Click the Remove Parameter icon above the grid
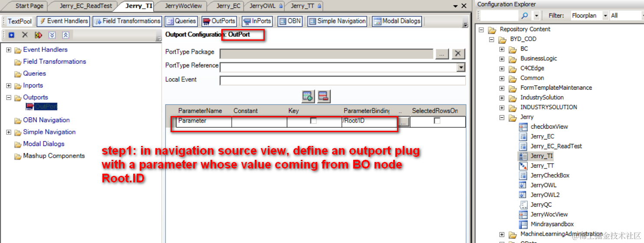This screenshot has height=243, width=644. tap(324, 96)
